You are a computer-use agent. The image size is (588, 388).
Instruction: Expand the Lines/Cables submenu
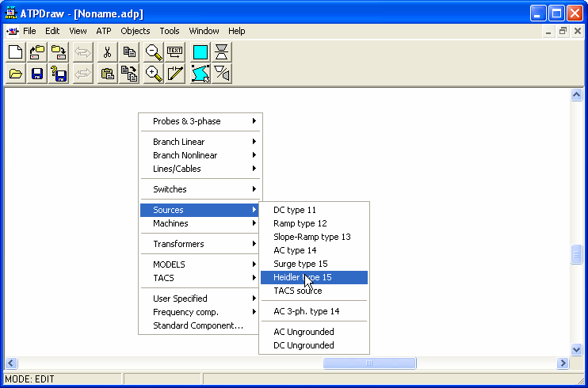click(x=200, y=169)
